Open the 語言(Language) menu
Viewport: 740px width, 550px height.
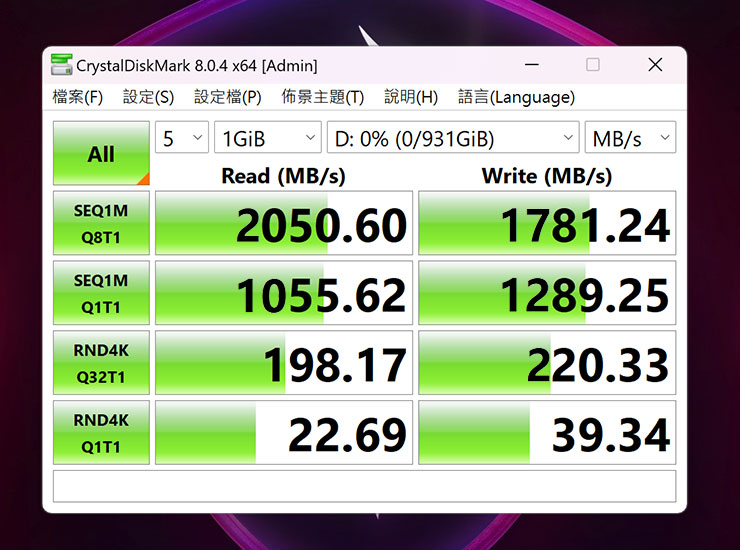pos(516,97)
